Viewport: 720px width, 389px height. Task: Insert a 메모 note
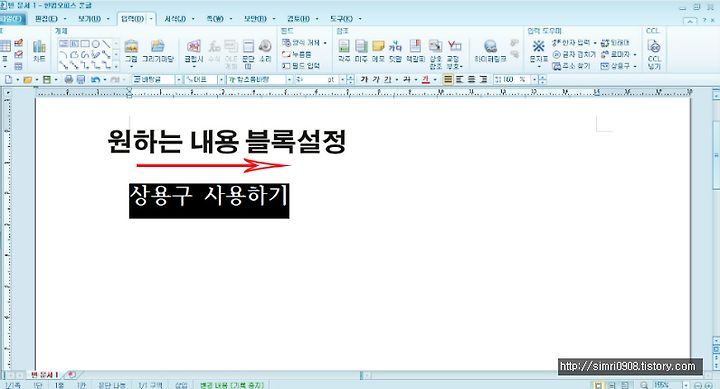[x=378, y=51]
